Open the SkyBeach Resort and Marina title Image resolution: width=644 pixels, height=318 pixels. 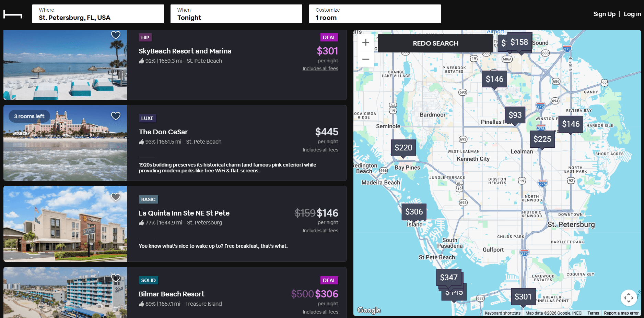(185, 51)
